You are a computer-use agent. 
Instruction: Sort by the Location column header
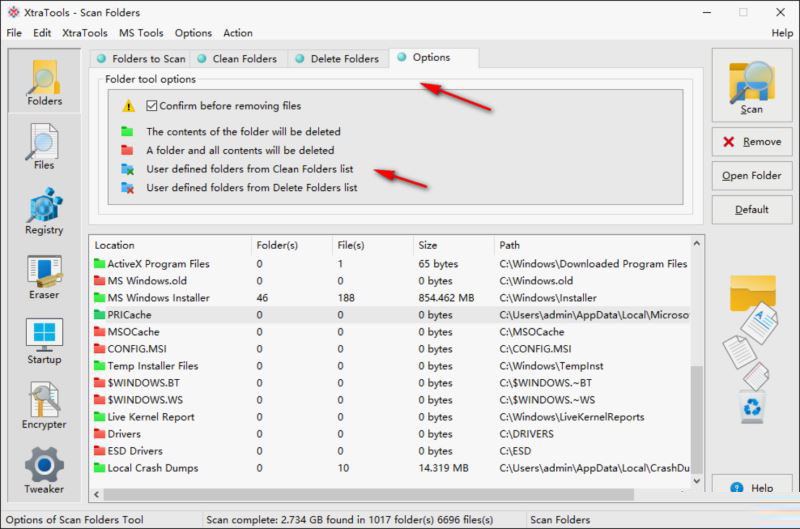coord(170,245)
